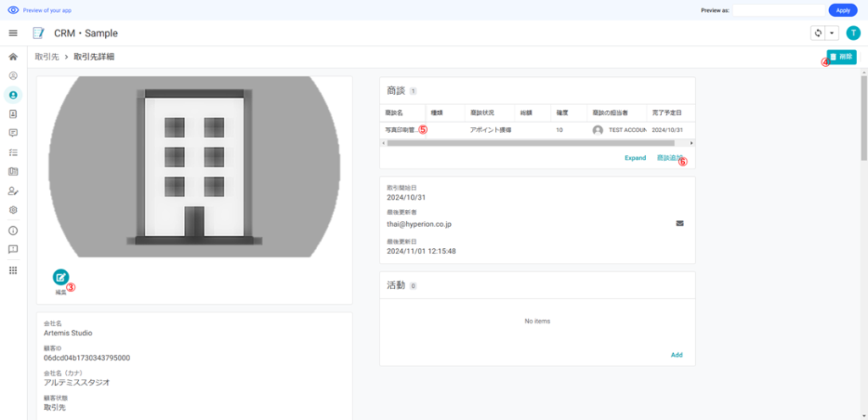Click the アポイント獲得 status cell
The height and width of the screenshot is (420, 868).
click(x=491, y=130)
